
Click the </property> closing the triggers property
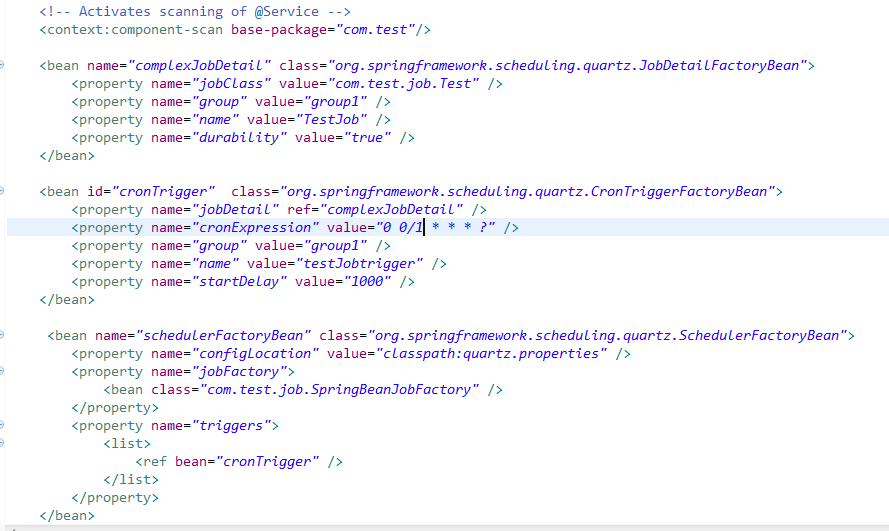pos(115,498)
